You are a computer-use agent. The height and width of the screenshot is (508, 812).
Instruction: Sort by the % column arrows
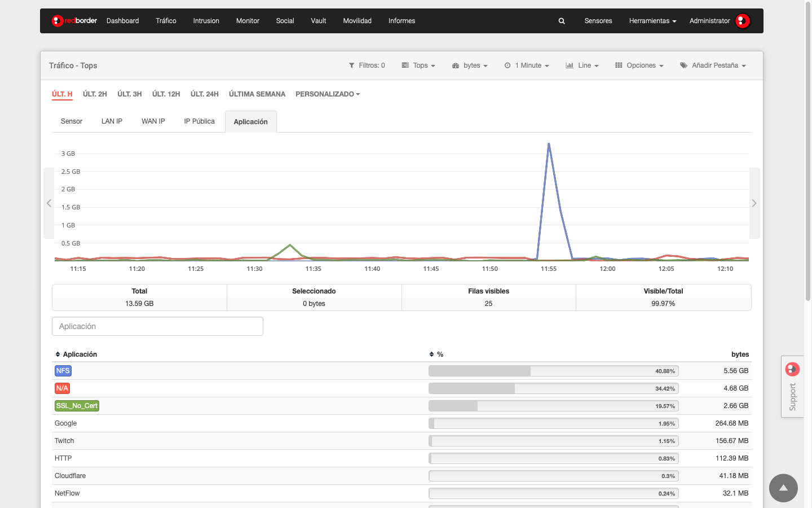point(431,354)
